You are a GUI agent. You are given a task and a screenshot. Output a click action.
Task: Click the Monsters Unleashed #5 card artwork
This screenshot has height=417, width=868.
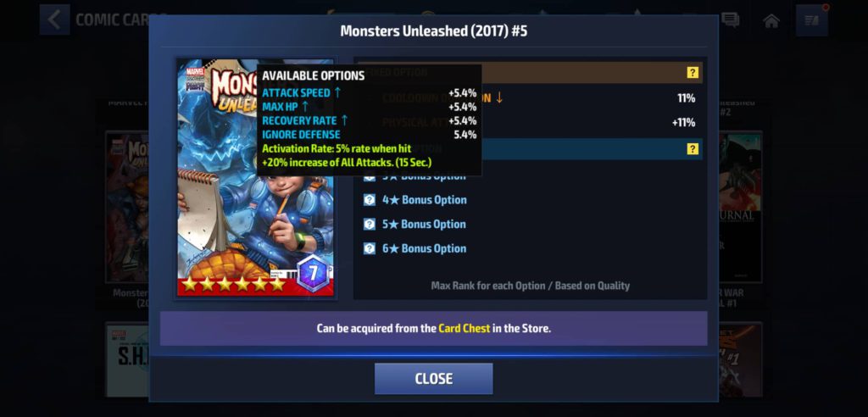click(x=255, y=178)
